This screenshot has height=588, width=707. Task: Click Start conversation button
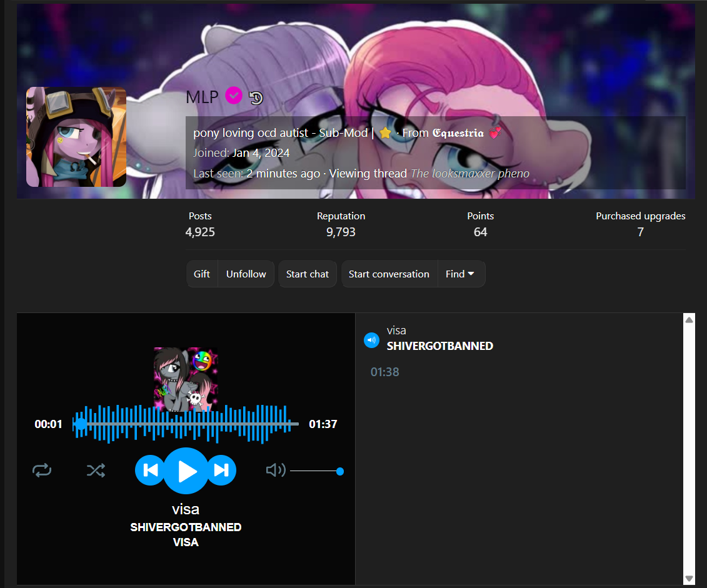pos(389,274)
